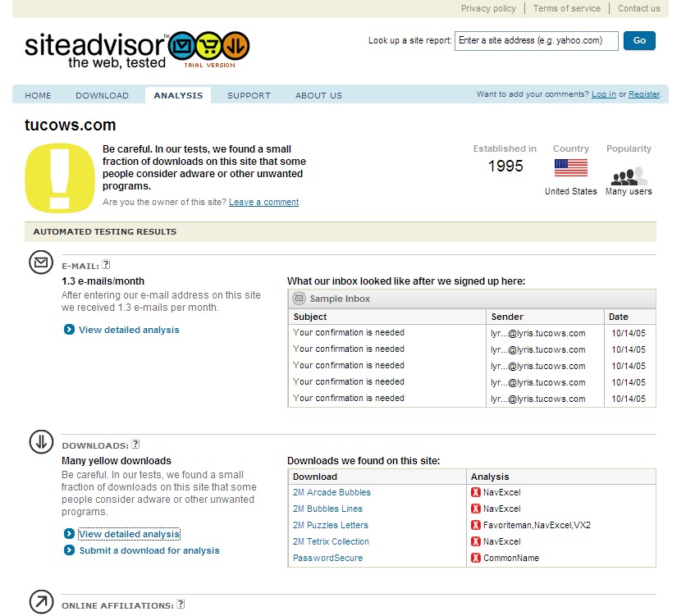The image size is (695, 616).
Task: Click arrow icon beside downloads View detailed analysis
Action: (69, 534)
